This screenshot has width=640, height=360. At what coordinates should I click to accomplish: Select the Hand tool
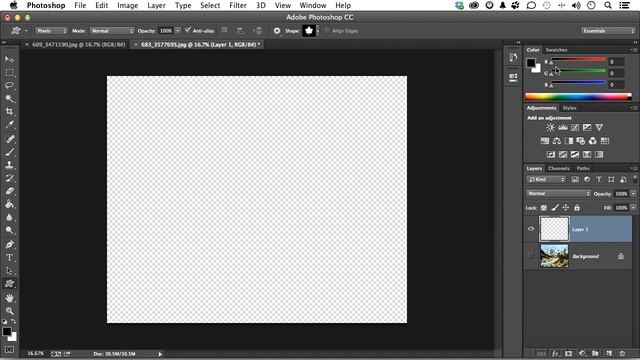(x=9, y=298)
